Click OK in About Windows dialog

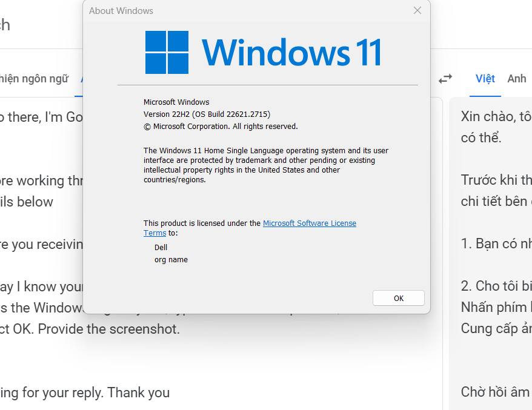398,298
